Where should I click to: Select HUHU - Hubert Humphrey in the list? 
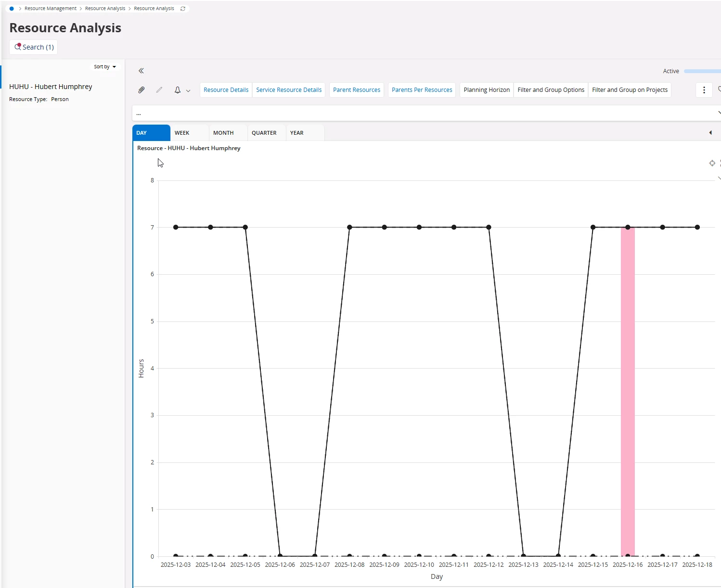pyautogui.click(x=51, y=87)
